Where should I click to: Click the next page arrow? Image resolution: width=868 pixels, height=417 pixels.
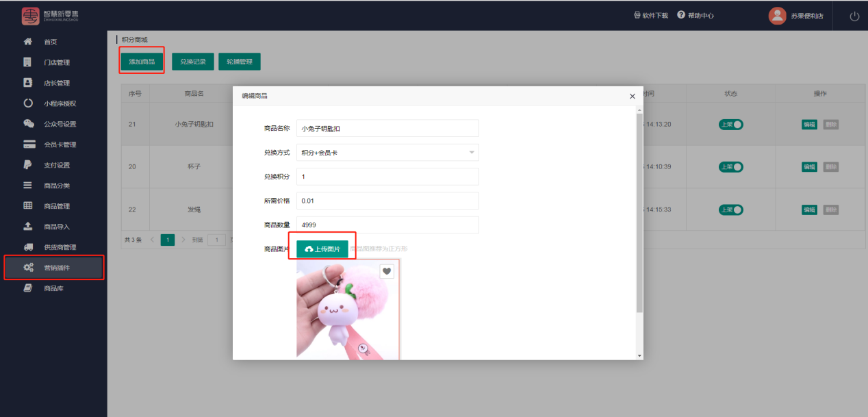click(x=183, y=240)
